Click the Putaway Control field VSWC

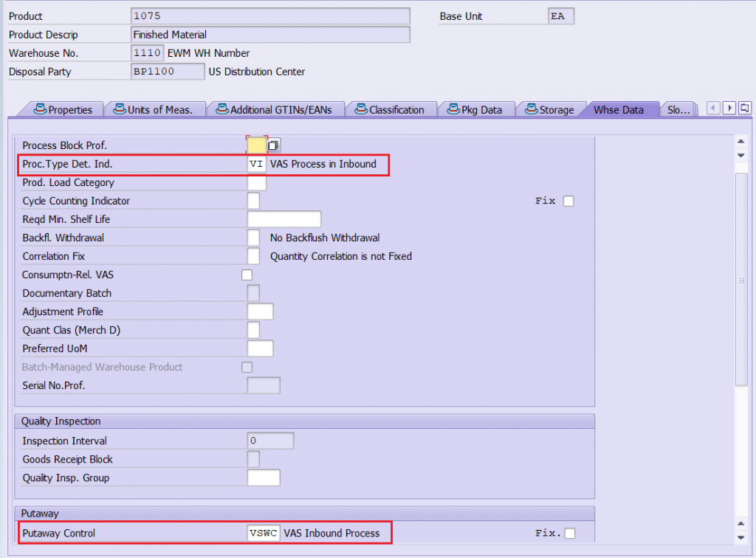coord(264,534)
